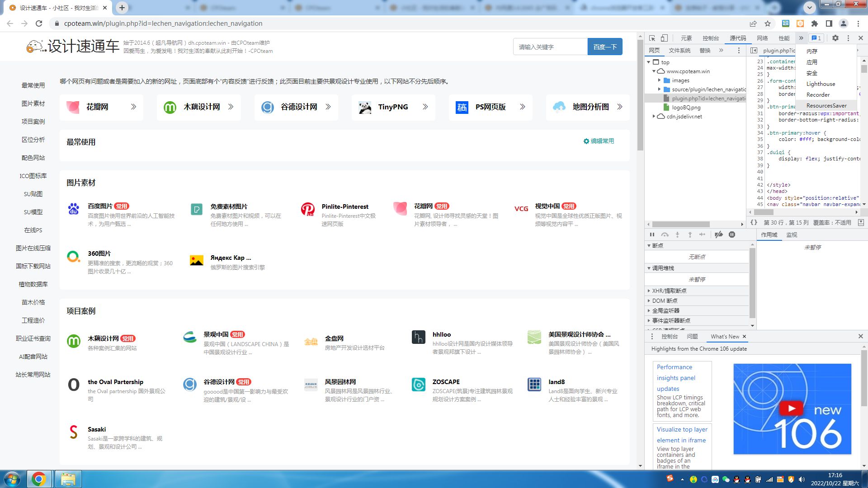
Task: Open Chrome extensions puzzle icon
Action: click(x=815, y=23)
